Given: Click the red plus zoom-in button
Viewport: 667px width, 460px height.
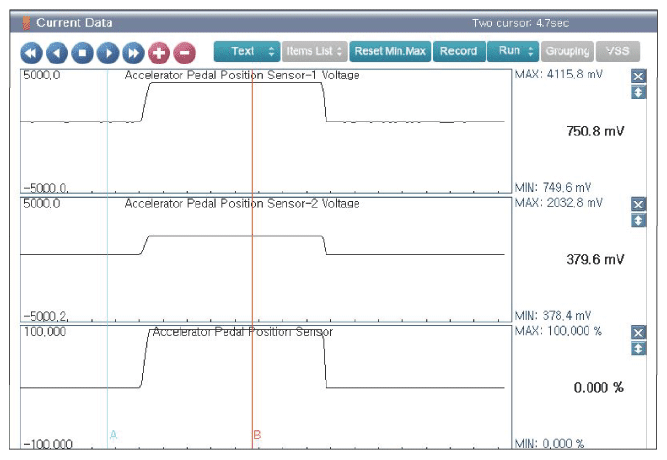Looking at the screenshot, I should (x=159, y=53).
